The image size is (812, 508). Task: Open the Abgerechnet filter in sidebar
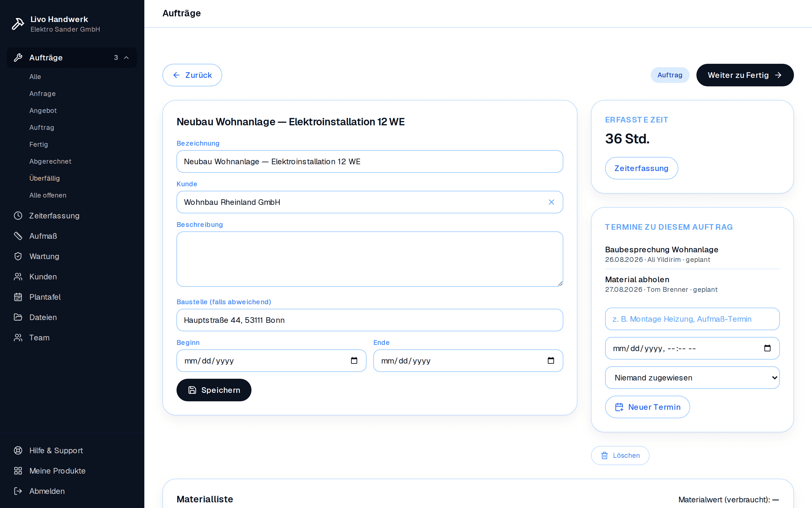[x=50, y=161]
